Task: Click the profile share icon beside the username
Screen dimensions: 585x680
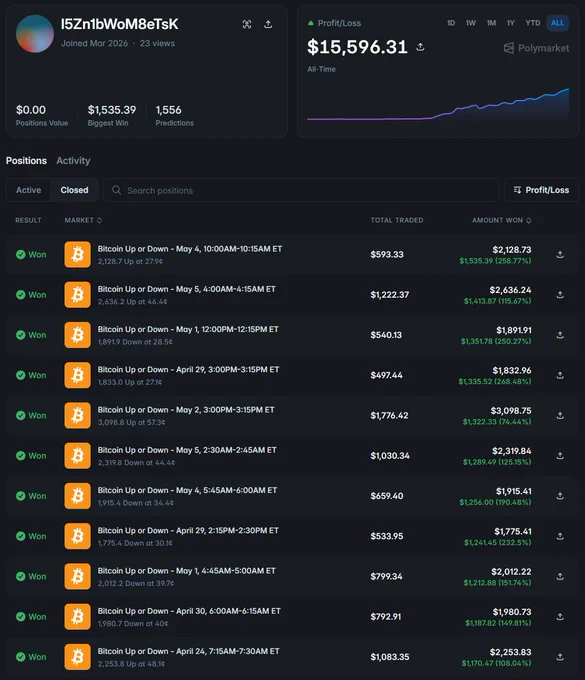Action: click(268, 24)
